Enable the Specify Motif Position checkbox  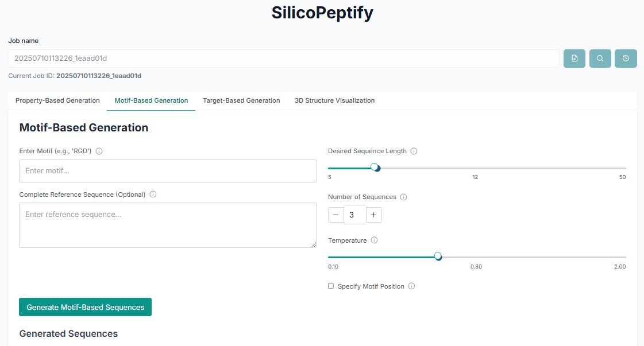pyautogui.click(x=331, y=286)
